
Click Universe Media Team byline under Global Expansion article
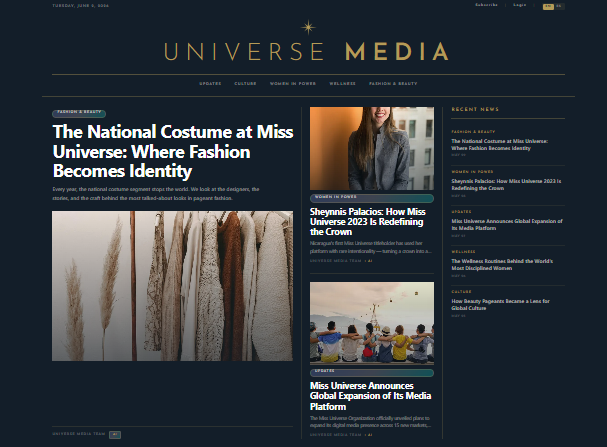[336, 435]
